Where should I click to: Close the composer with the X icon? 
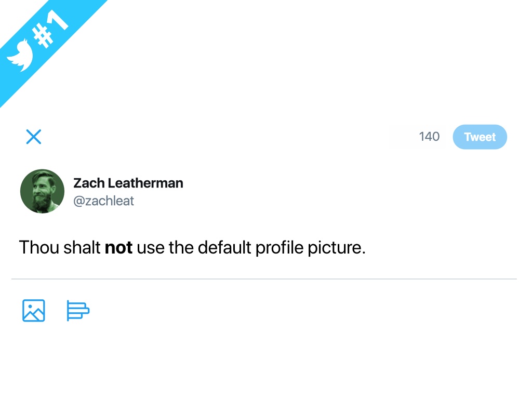pos(34,137)
